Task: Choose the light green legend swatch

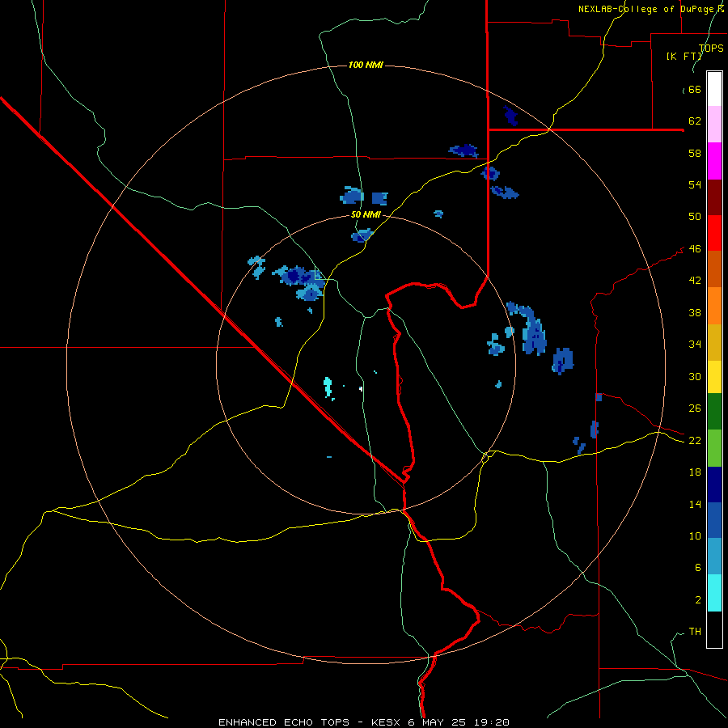Action: point(714,448)
